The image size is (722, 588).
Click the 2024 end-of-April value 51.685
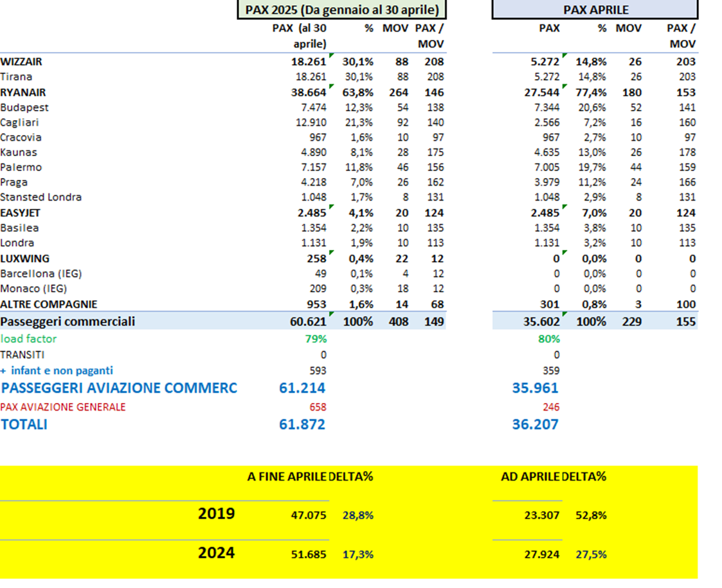pos(309,555)
